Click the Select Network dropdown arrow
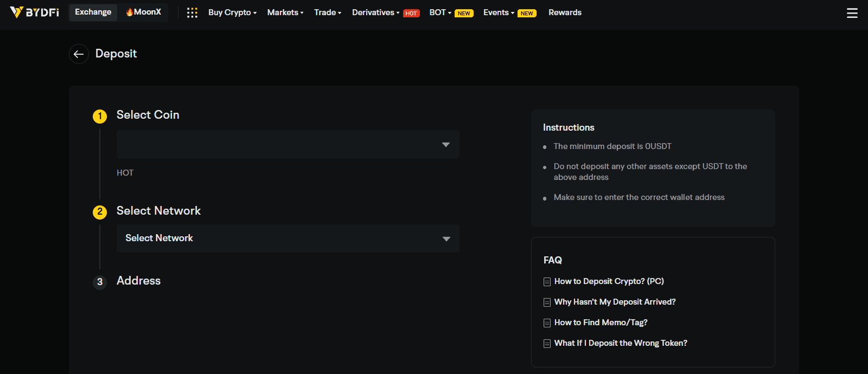 point(446,239)
